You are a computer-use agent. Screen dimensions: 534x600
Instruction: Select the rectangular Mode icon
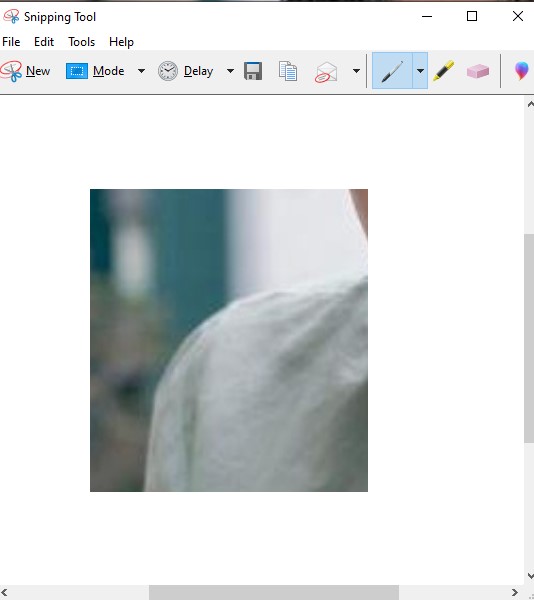(77, 71)
